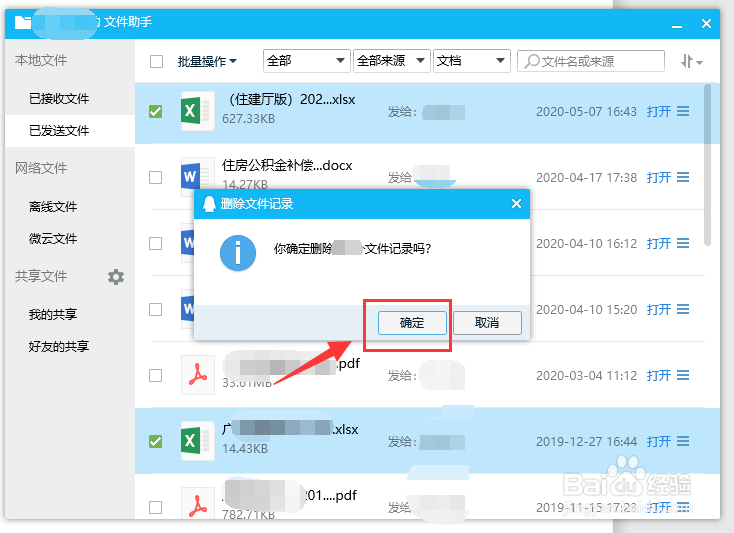The image size is (734, 533).
Task: Check the 2020-03-04 11:12 pdf row
Action: tap(155, 375)
